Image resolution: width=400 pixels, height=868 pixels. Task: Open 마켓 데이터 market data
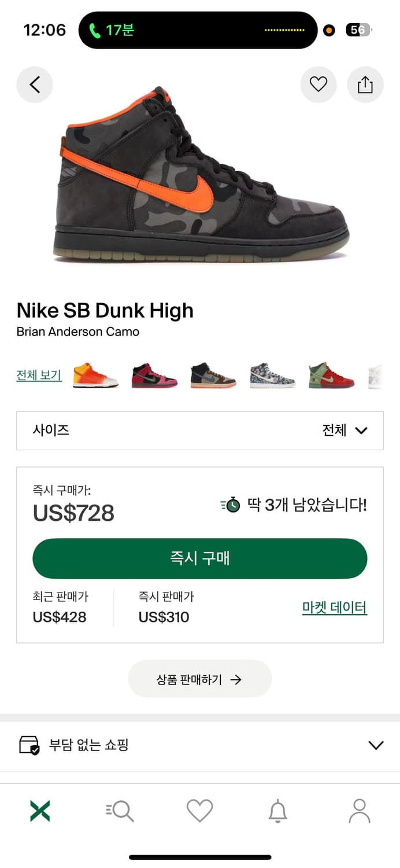click(334, 606)
